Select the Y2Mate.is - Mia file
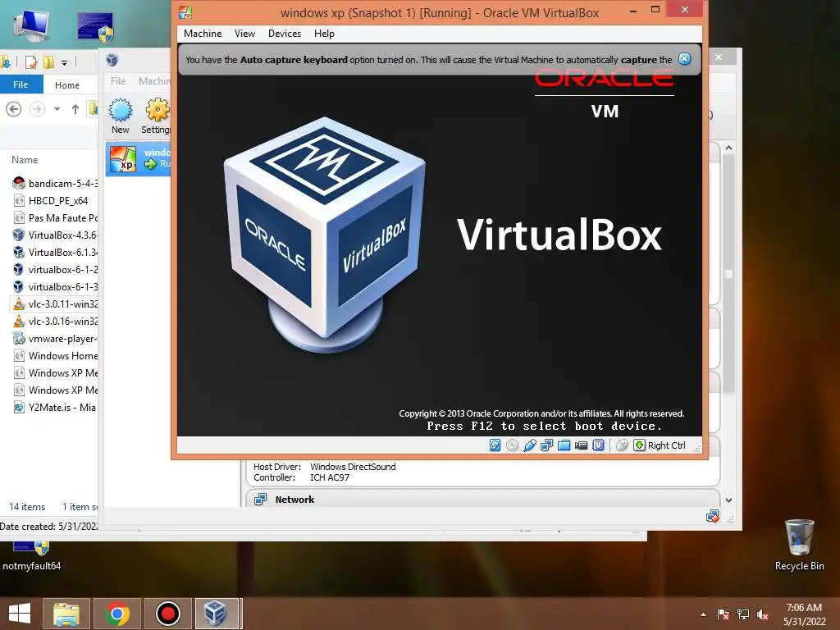This screenshot has height=630, width=840. coord(55,407)
